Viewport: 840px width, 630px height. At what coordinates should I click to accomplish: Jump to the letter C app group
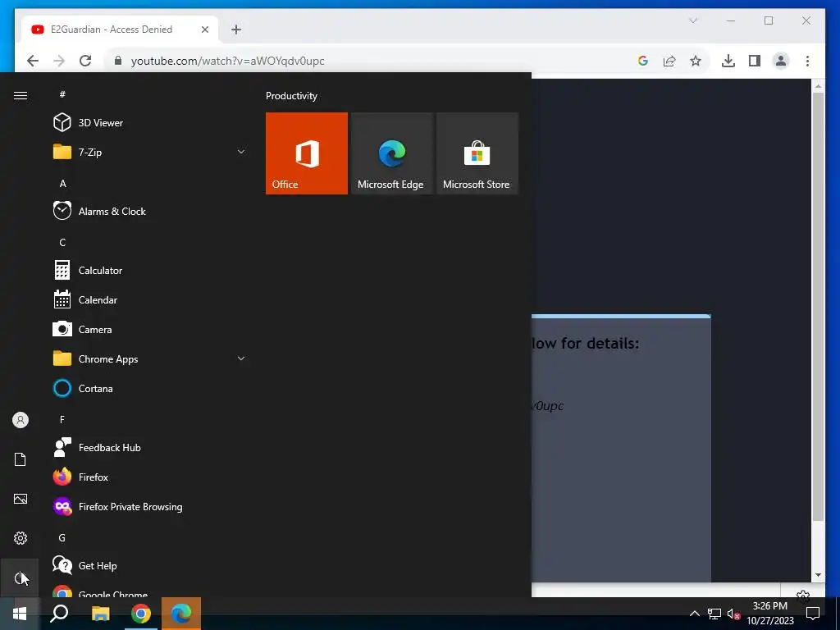tap(62, 243)
